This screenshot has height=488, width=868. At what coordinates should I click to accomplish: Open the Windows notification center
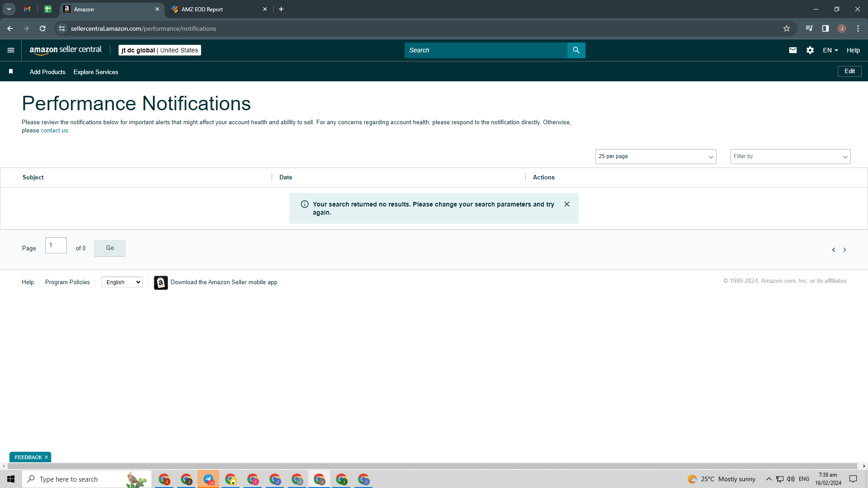tap(853, 479)
